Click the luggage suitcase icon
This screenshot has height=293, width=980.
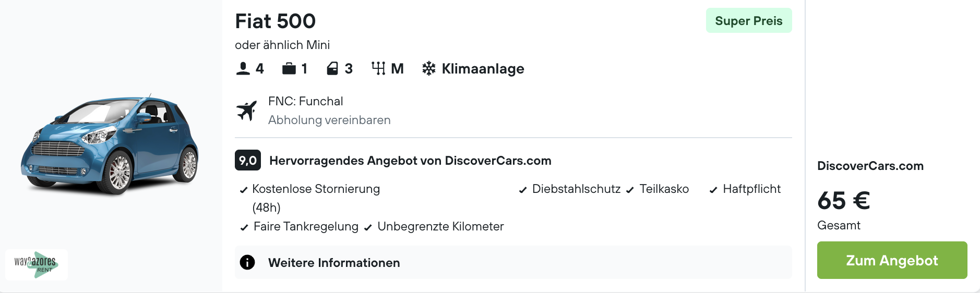[289, 69]
